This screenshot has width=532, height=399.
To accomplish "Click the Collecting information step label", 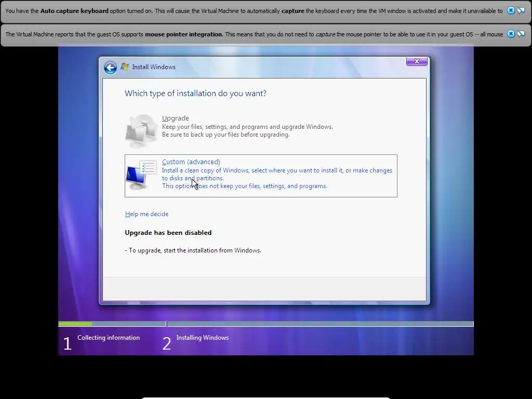I will click(x=109, y=338).
